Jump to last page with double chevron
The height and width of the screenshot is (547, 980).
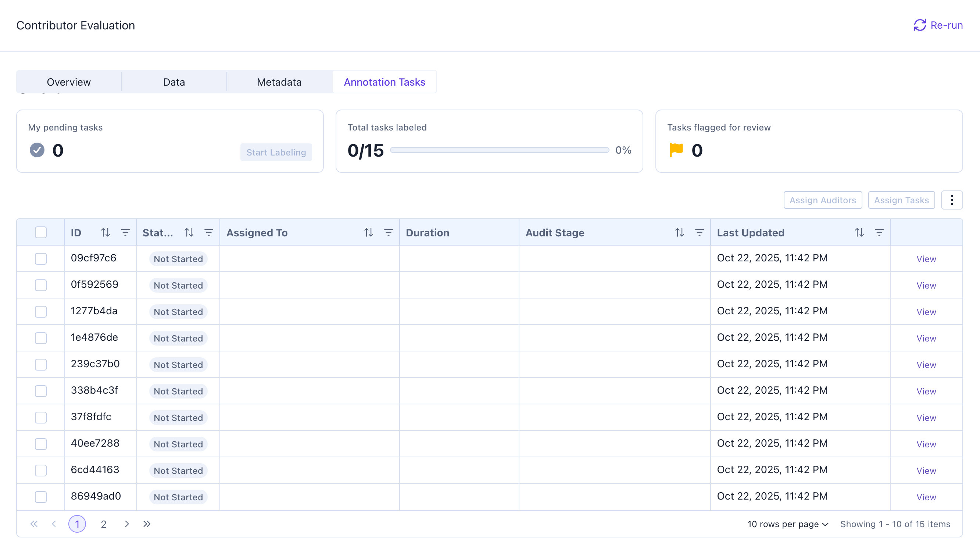click(x=147, y=524)
